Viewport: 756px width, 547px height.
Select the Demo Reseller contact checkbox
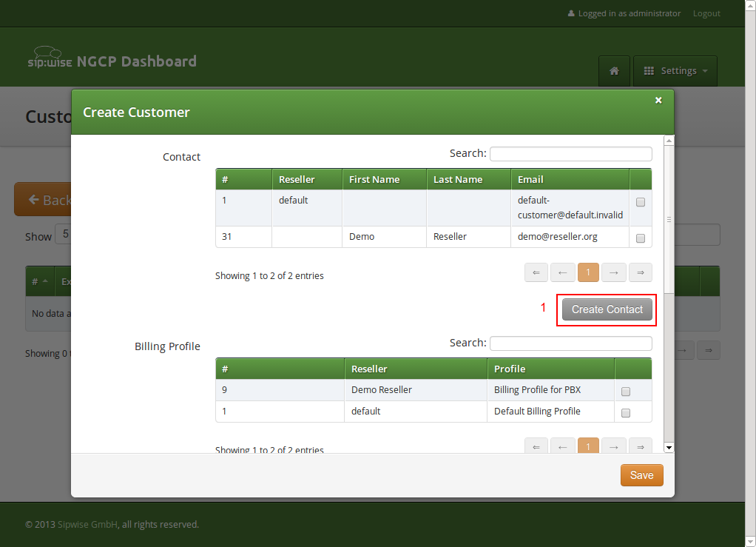pyautogui.click(x=640, y=237)
